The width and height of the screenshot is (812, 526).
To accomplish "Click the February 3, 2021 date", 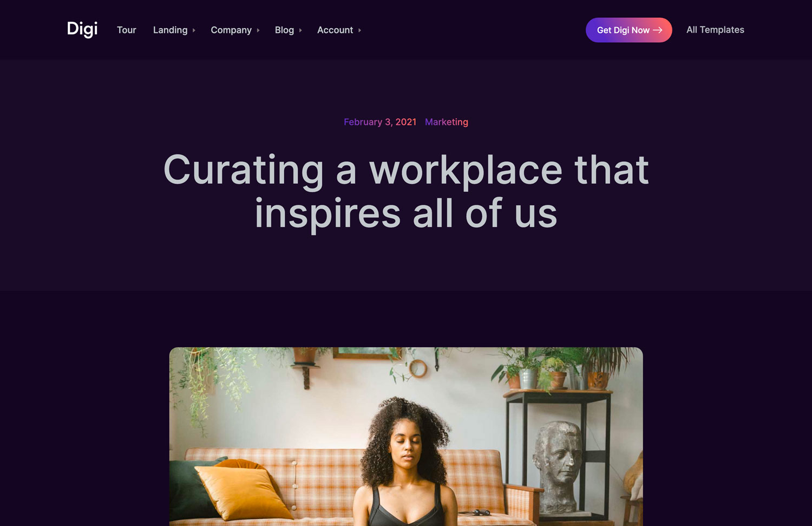I will pos(380,122).
